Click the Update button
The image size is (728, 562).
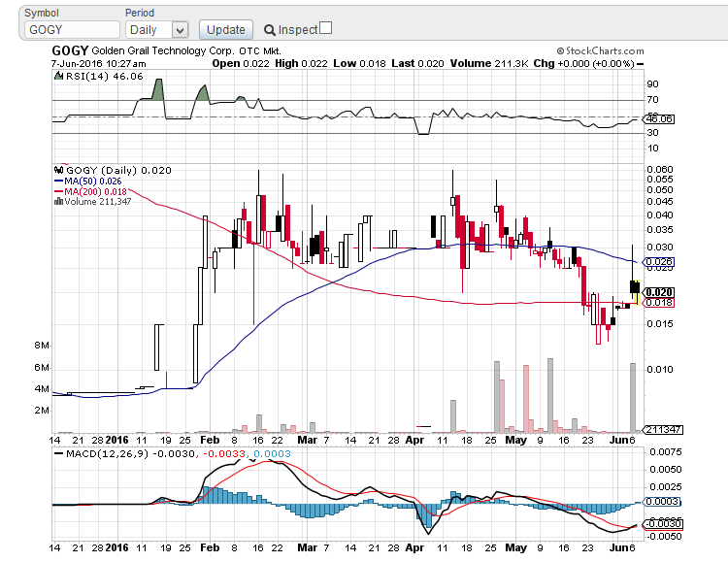pyautogui.click(x=225, y=30)
